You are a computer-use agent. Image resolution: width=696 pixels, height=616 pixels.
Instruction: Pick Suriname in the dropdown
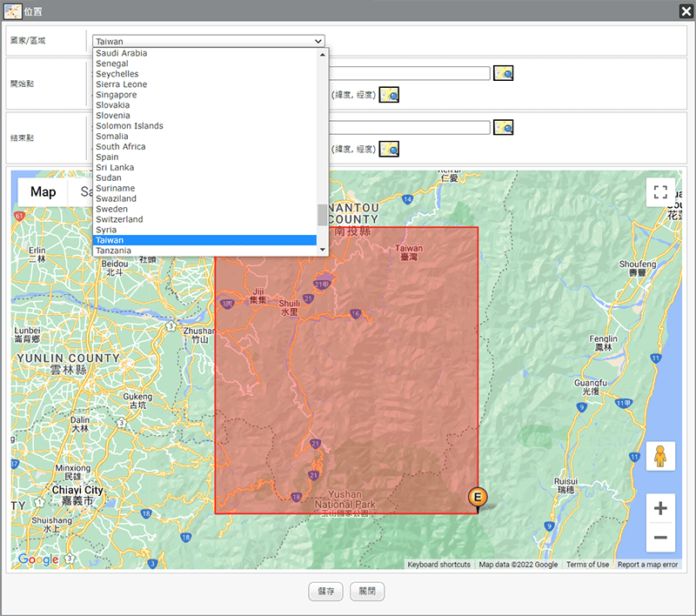pyautogui.click(x=205, y=188)
